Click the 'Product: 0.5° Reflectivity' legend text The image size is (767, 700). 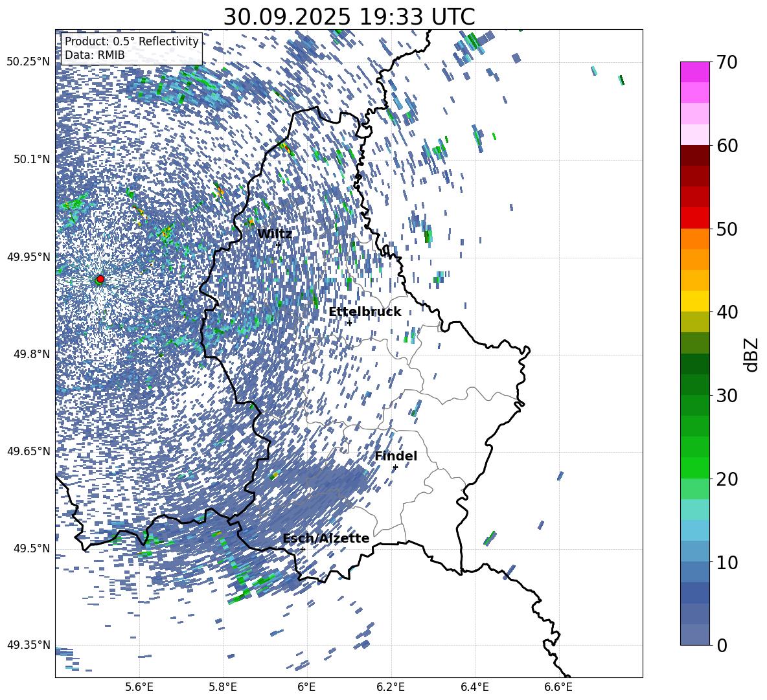pos(132,41)
